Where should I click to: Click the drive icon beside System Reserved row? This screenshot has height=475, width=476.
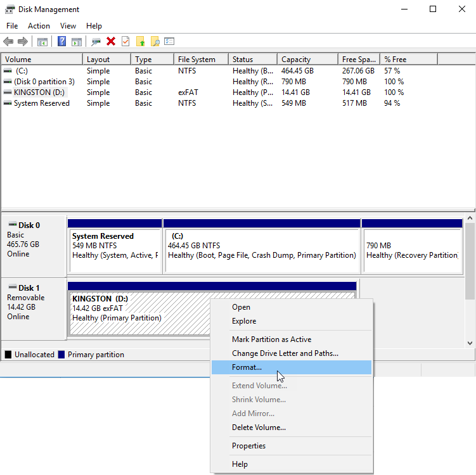[8, 103]
